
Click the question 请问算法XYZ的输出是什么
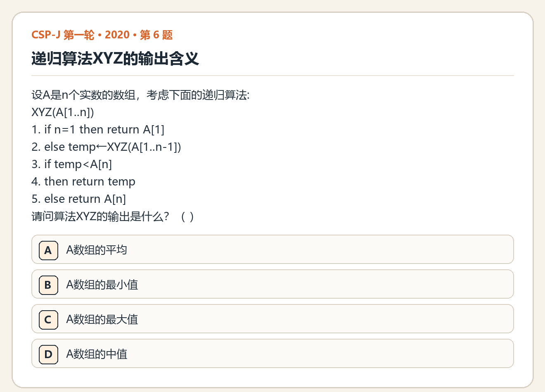point(100,216)
